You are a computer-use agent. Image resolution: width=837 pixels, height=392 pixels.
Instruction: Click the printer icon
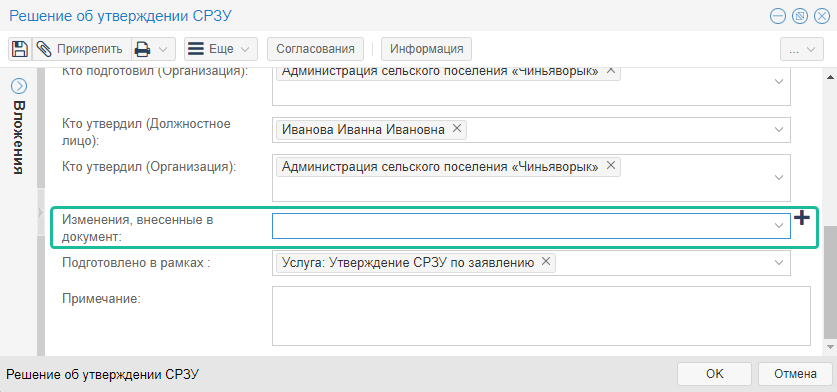click(x=143, y=49)
